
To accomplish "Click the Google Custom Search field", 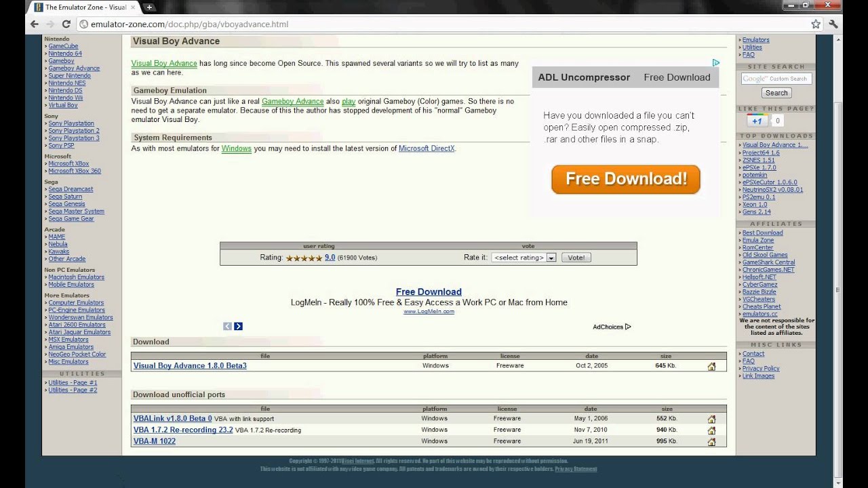I will tap(776, 79).
